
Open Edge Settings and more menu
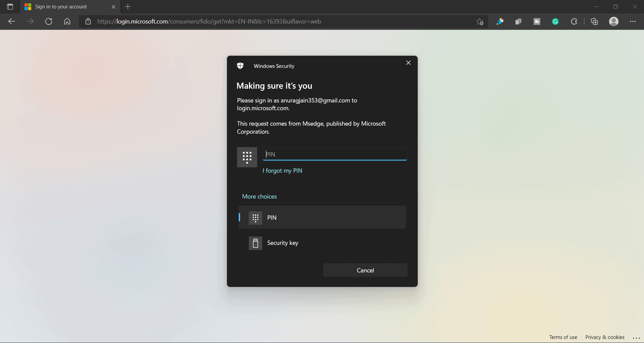pyautogui.click(x=633, y=22)
